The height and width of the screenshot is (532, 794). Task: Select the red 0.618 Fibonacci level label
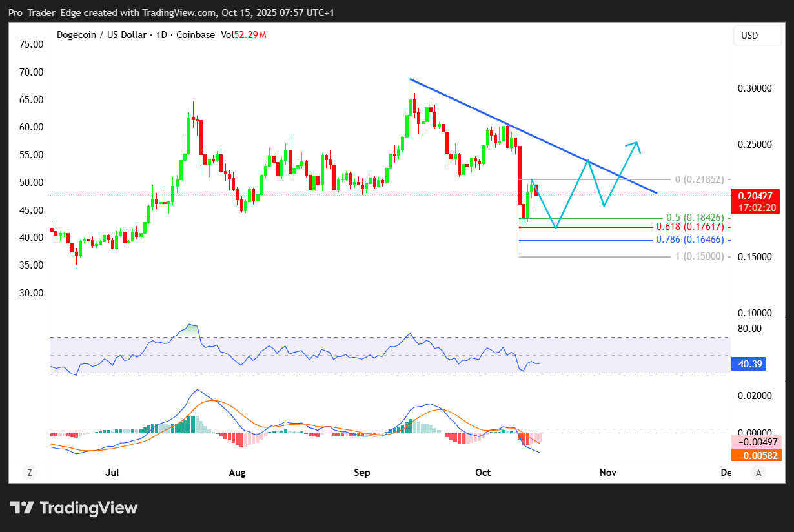[693, 227]
